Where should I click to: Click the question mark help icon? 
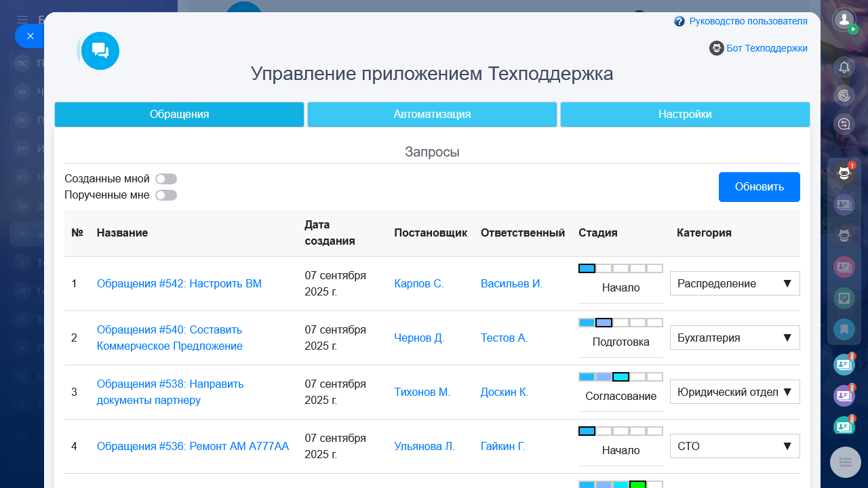[679, 22]
